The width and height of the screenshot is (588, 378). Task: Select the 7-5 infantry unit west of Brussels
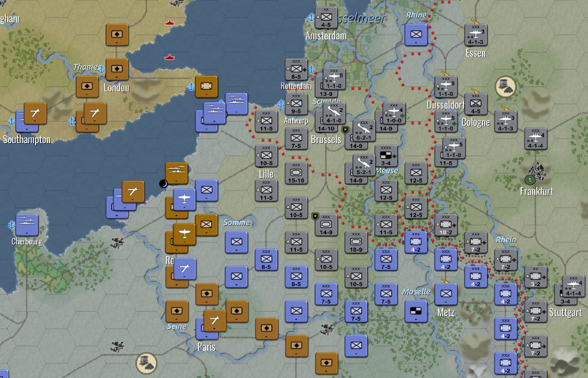tap(296, 138)
